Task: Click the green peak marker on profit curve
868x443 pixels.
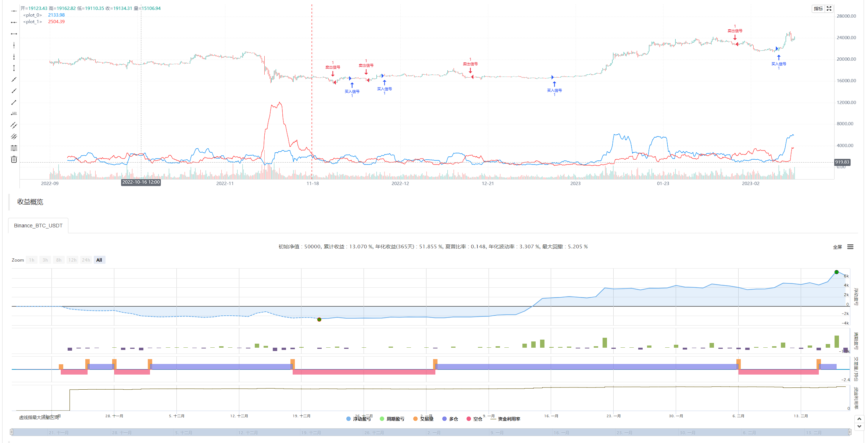Action: [836, 272]
